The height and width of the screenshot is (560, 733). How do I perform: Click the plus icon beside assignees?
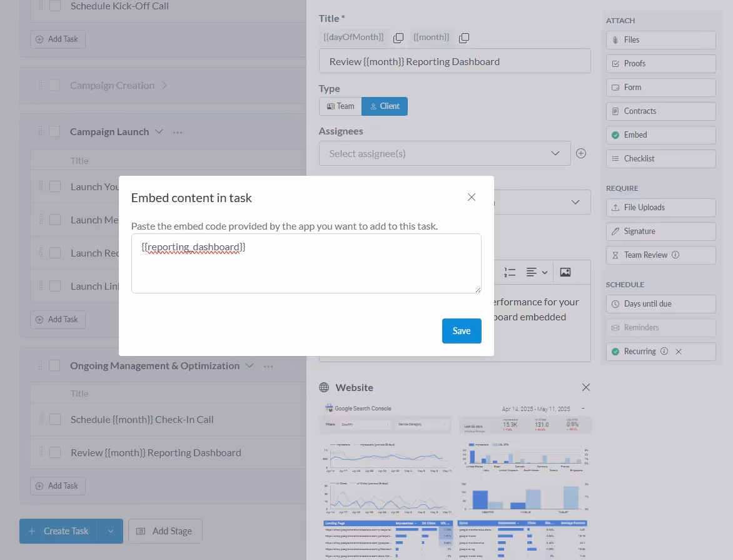[581, 153]
